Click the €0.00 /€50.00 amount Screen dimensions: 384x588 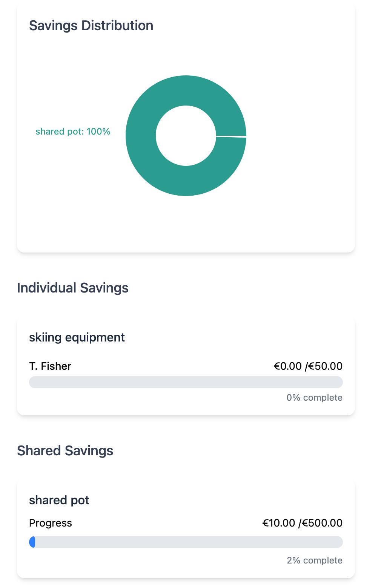coord(308,366)
